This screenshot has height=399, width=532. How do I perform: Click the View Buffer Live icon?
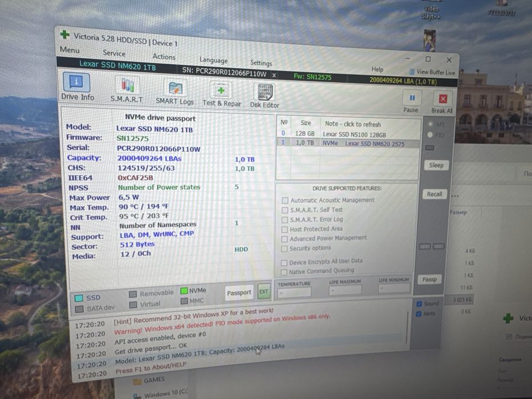tap(412, 72)
